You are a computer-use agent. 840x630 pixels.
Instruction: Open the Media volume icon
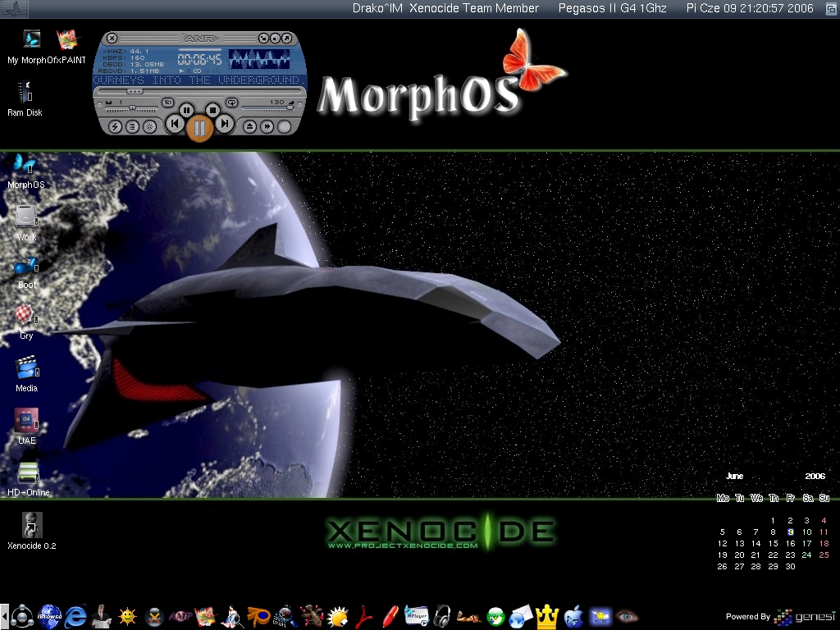[27, 367]
